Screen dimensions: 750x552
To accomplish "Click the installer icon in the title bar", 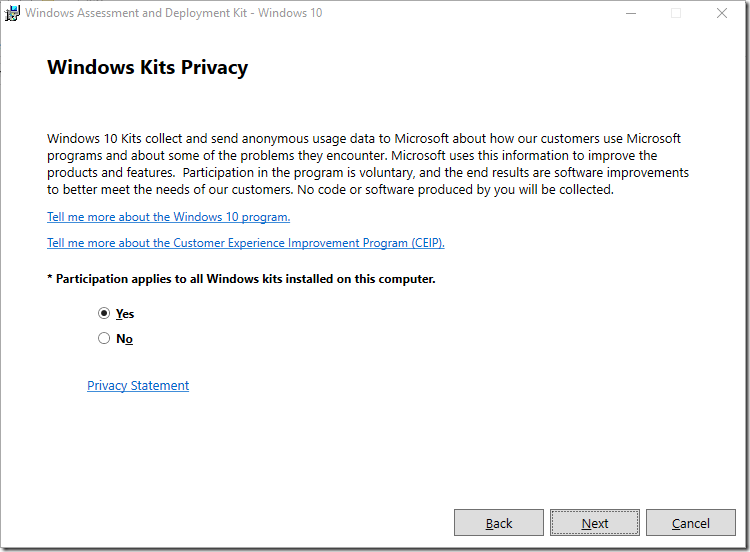I will tap(13, 14).
